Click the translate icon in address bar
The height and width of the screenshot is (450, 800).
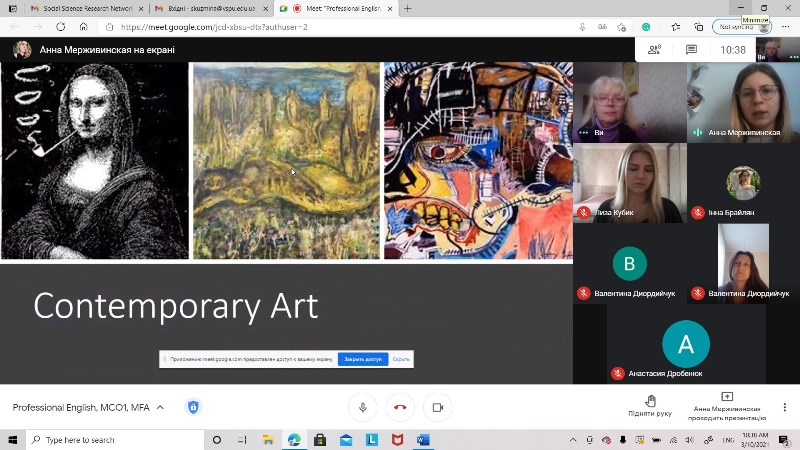[603, 27]
